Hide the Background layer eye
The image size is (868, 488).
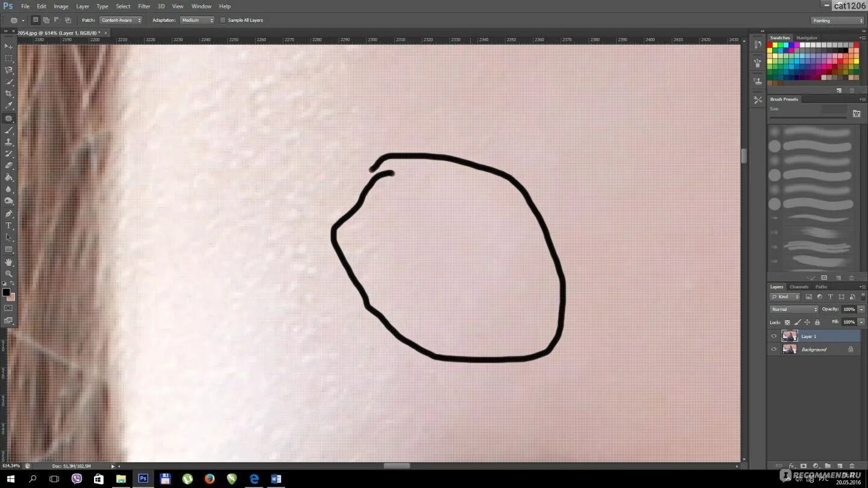[x=774, y=349]
